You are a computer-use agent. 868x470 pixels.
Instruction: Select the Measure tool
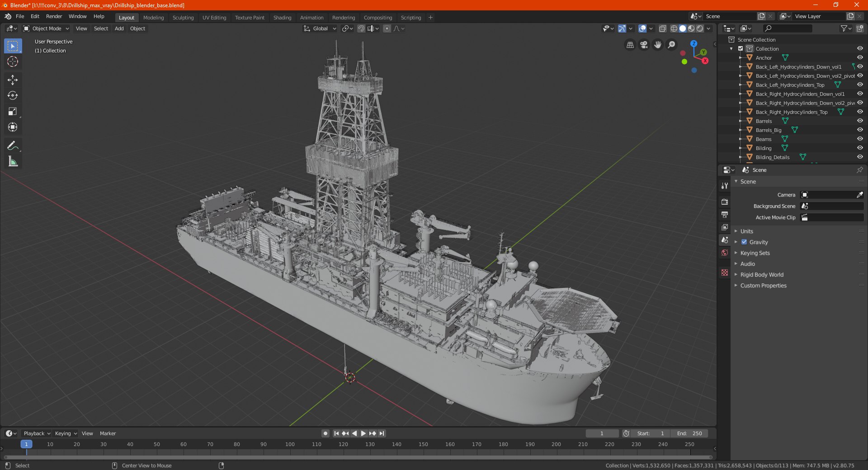[13, 161]
